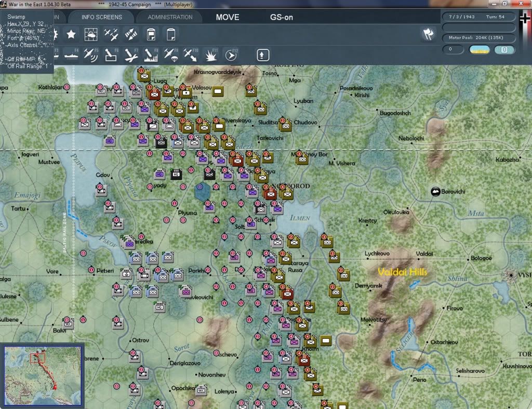The width and height of the screenshot is (532, 409).
Task: Click the date and Turn 54 field
Action: (478, 17)
